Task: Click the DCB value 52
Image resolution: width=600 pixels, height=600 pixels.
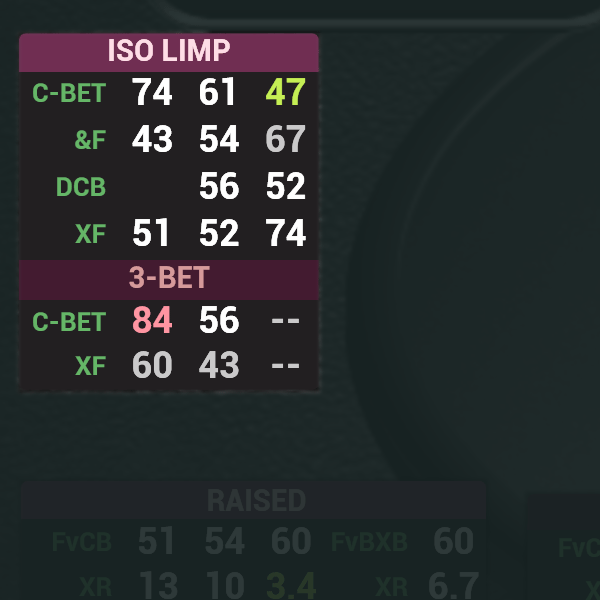Action: pyautogui.click(x=285, y=186)
